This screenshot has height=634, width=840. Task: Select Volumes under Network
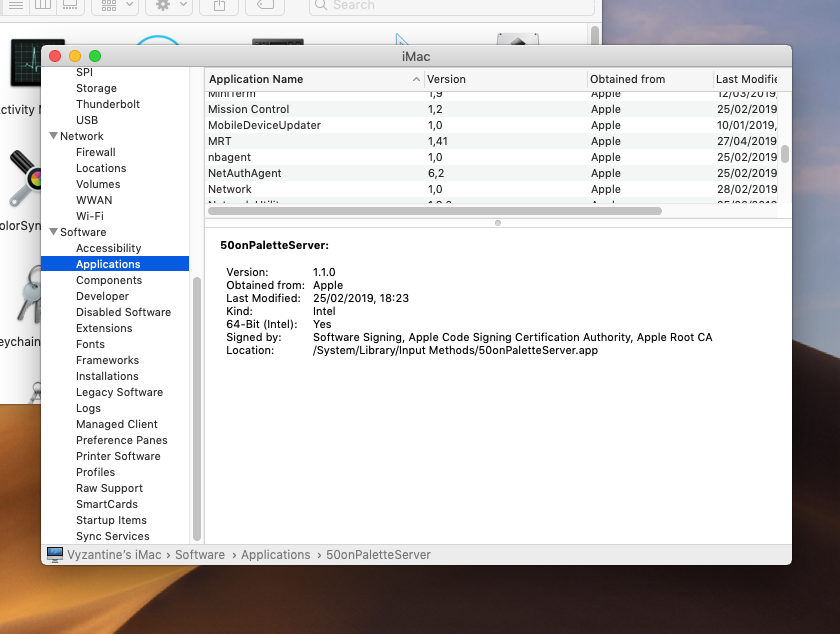[x=98, y=184]
